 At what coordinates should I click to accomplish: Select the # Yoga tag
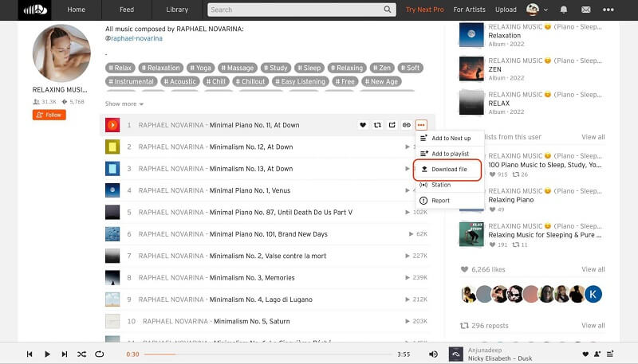[x=200, y=68]
